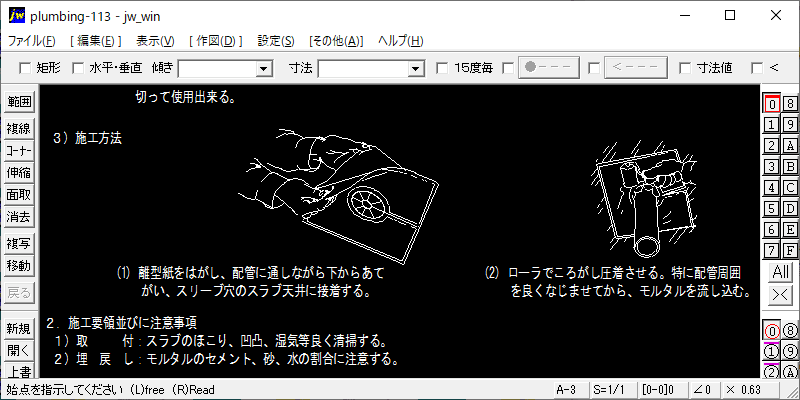
Task: Toggle checkbox beside <--- button
Action: (594, 68)
